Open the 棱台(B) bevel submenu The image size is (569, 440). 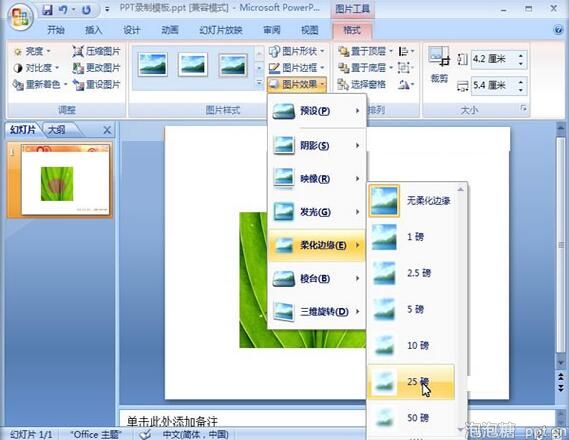[x=317, y=279]
